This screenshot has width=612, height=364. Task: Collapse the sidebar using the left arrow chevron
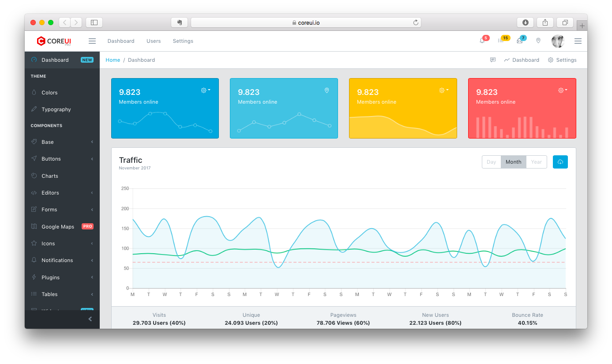pyautogui.click(x=90, y=319)
